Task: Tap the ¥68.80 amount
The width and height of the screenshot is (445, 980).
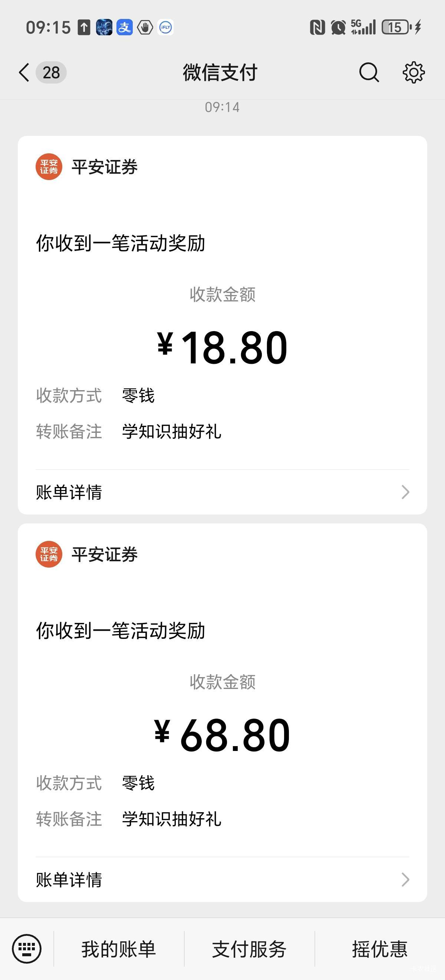Action: 222,735
